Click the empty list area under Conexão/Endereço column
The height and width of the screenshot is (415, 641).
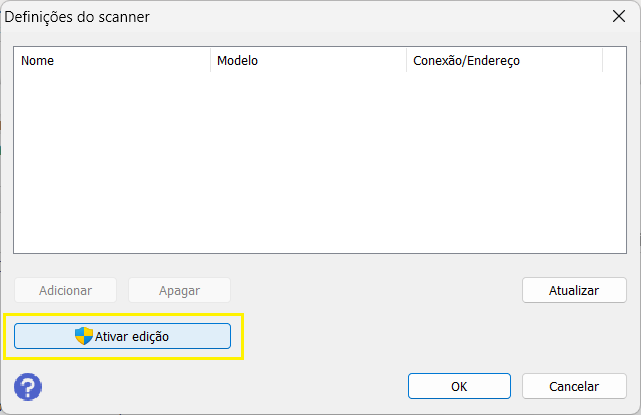(x=503, y=160)
